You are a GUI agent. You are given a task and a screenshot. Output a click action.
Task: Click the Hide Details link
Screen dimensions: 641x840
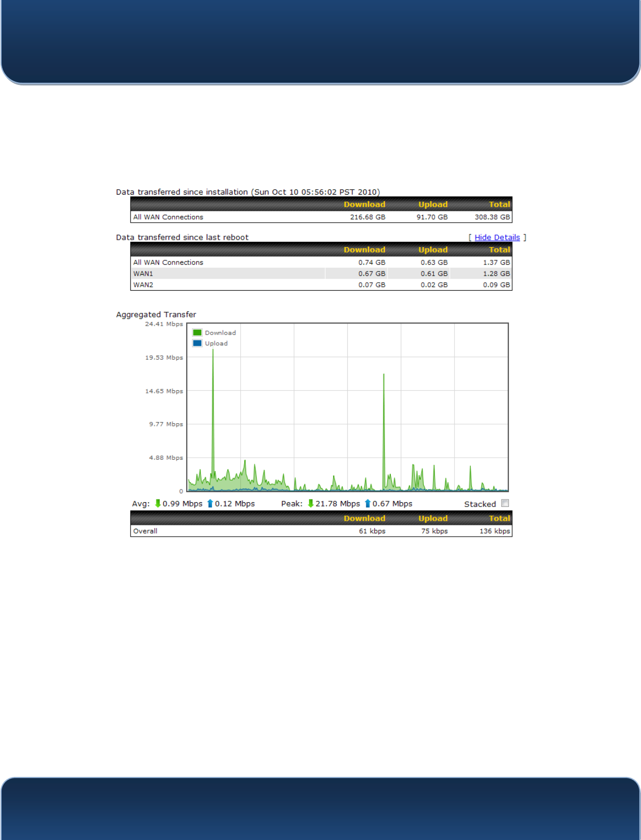point(497,238)
